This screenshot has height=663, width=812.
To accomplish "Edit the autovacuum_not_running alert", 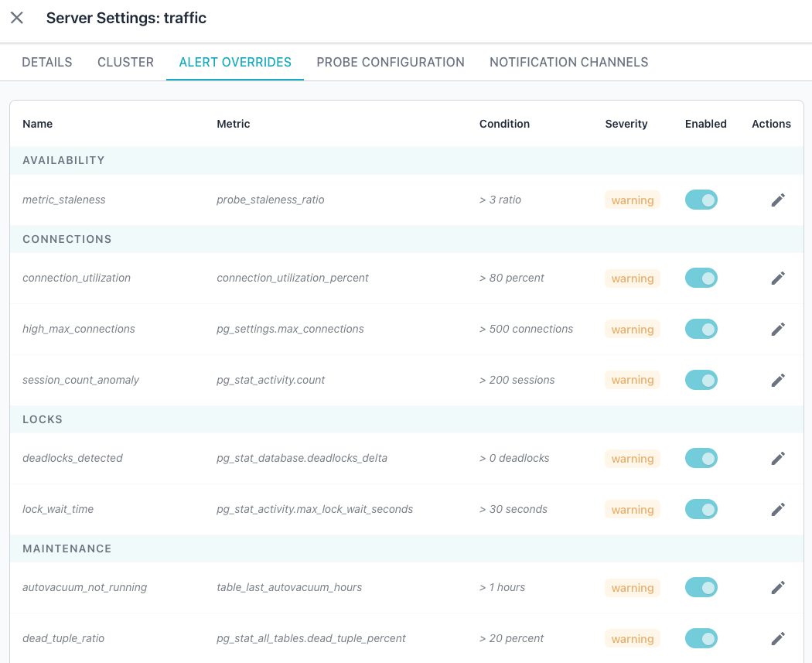I will point(778,587).
